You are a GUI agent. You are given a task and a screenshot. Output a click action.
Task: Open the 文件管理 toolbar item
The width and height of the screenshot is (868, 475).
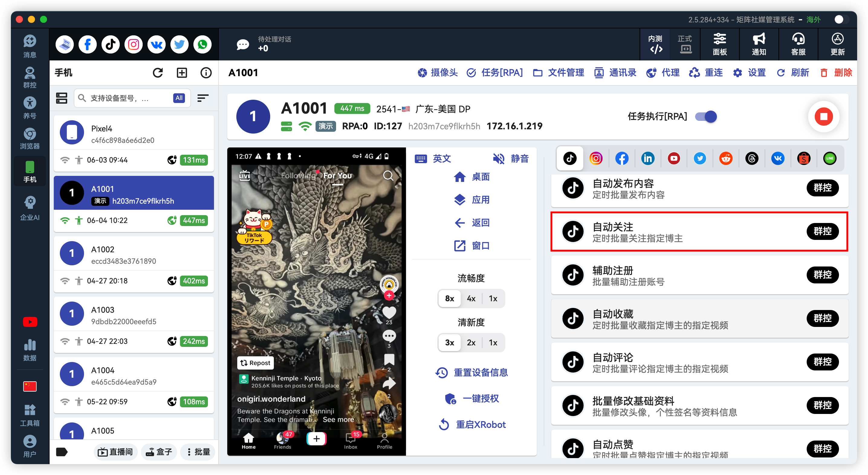click(558, 73)
